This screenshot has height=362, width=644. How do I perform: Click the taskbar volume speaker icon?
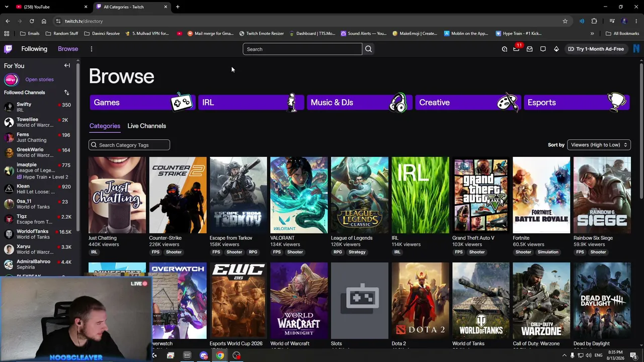point(589,355)
